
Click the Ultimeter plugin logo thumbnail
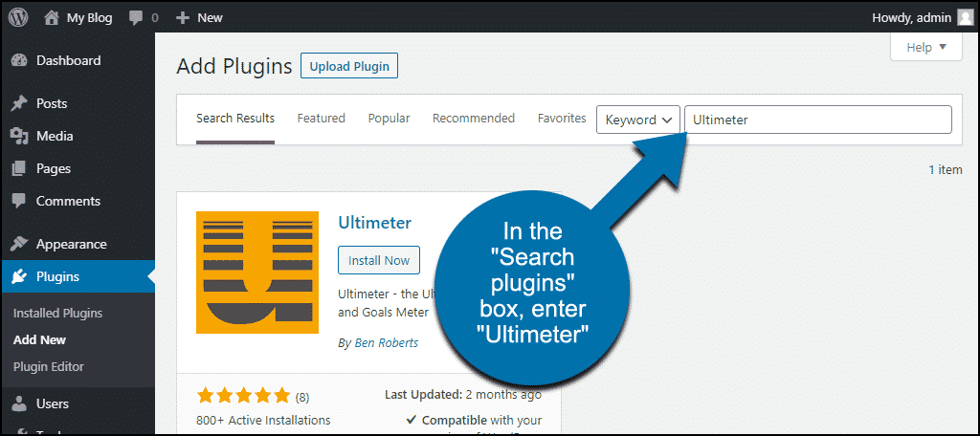pyautogui.click(x=256, y=272)
